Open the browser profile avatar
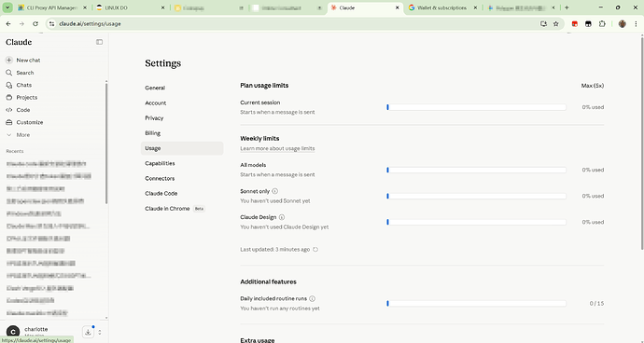The image size is (644, 343). point(623,24)
